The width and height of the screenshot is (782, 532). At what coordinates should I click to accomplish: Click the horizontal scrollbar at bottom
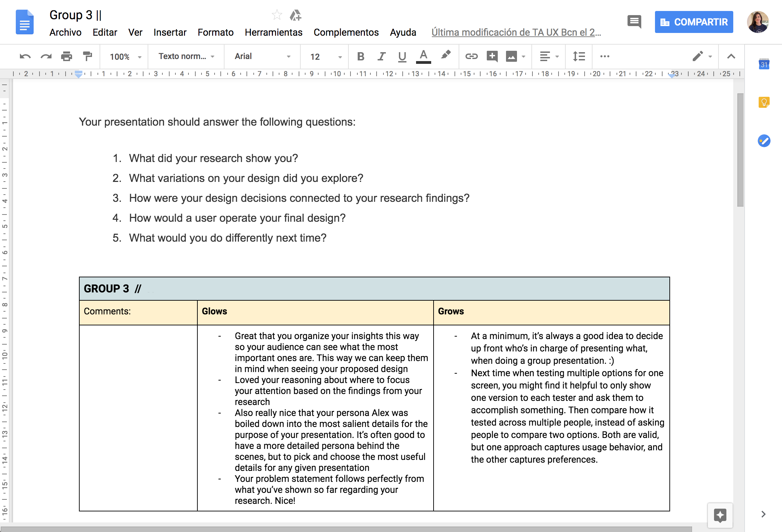point(346,529)
